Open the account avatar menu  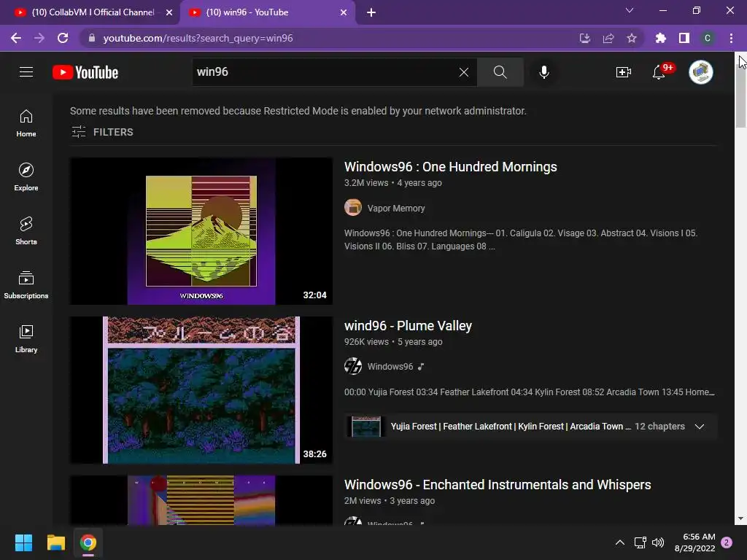701,72
